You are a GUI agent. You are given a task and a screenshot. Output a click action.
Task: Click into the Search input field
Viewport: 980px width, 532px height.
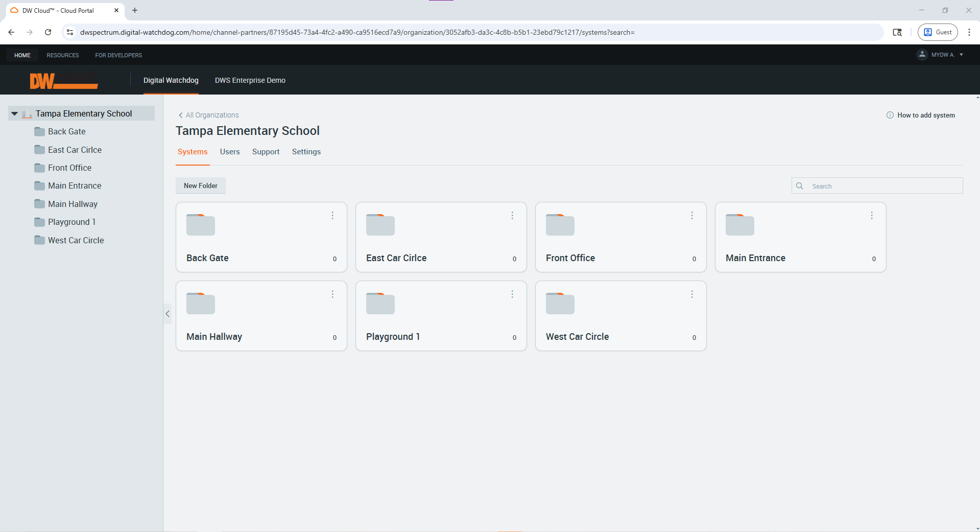[x=877, y=186]
